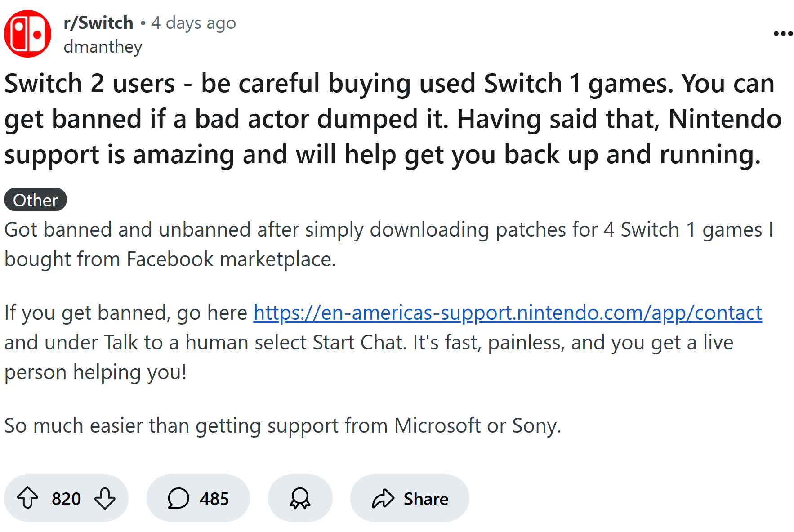Give an award via the award icon
The height and width of the screenshot is (532, 794).
click(300, 498)
